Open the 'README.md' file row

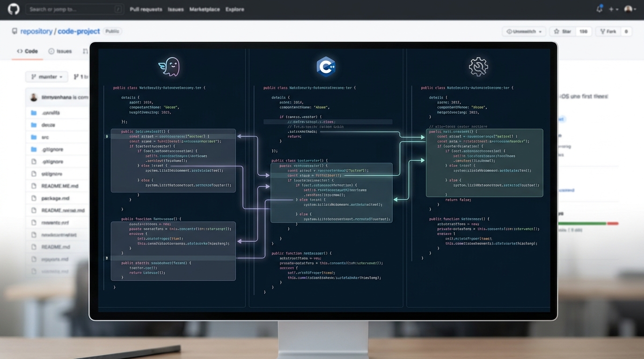pyautogui.click(x=56, y=247)
